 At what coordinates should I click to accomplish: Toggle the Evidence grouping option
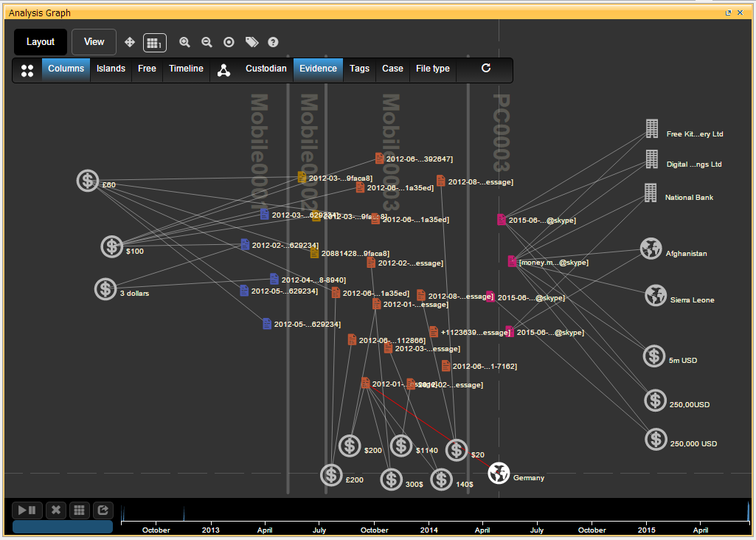click(x=318, y=70)
